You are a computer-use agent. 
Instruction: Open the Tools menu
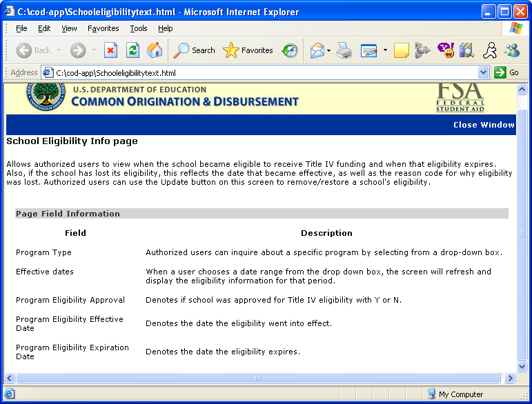pos(139,28)
